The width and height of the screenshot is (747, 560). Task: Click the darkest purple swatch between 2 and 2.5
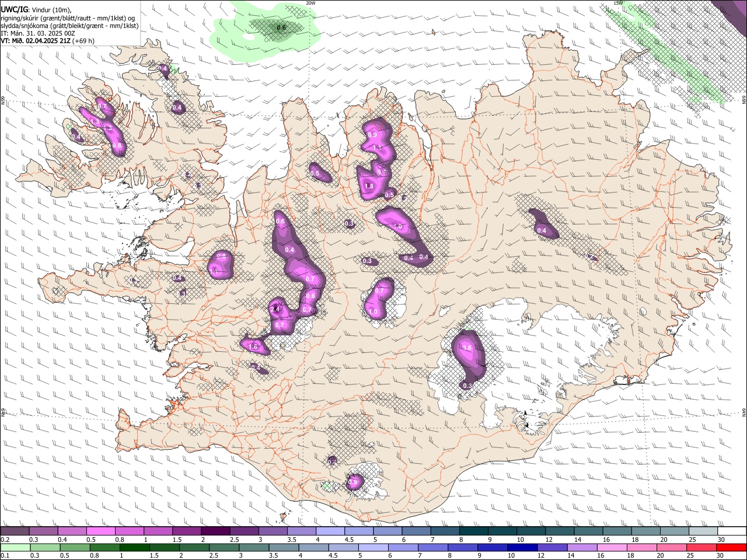pos(215,531)
